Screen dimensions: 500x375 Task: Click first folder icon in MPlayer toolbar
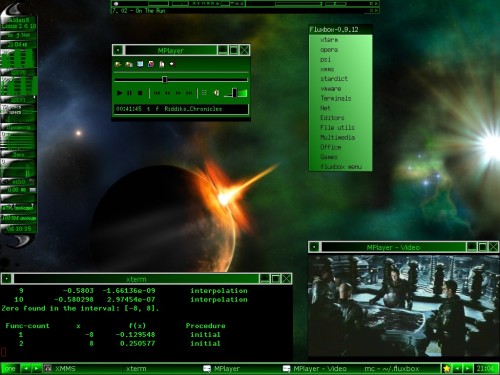118,64
